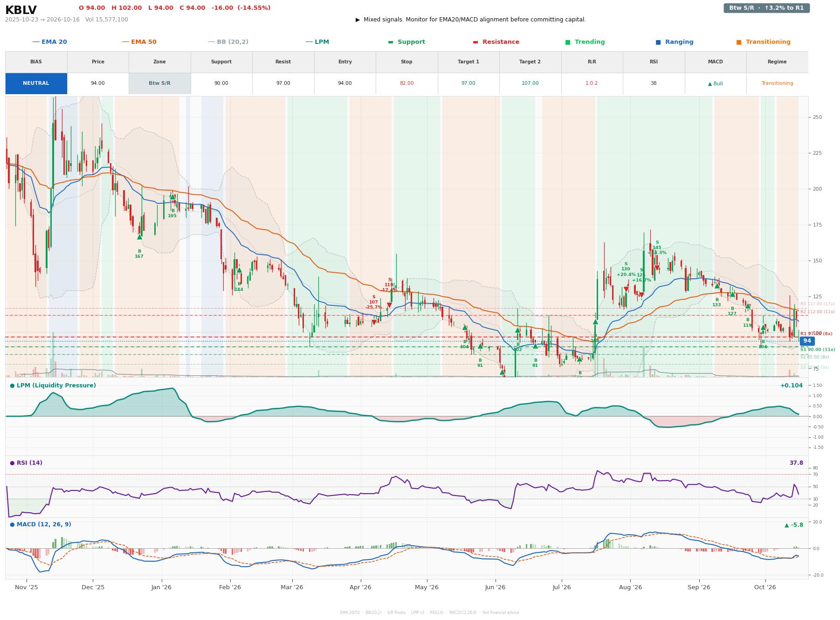Click the BIAS column header
The image size is (840, 620).
(36, 62)
